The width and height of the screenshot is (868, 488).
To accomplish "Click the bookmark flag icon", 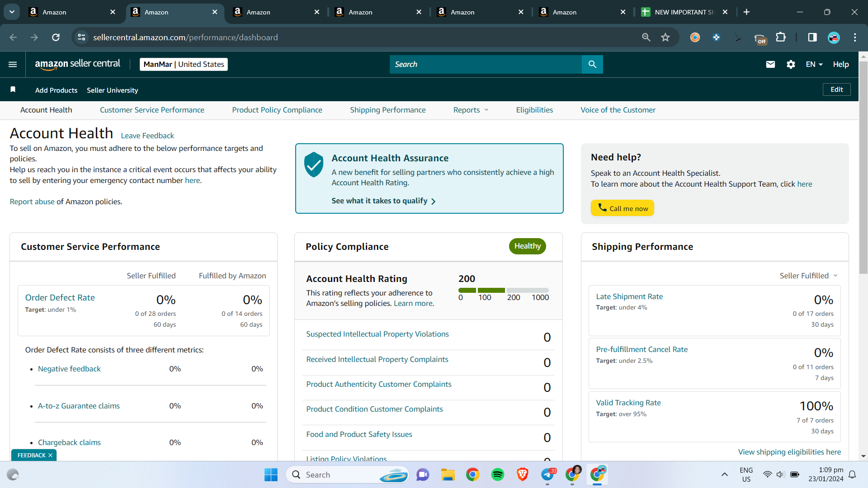I will click(x=13, y=89).
